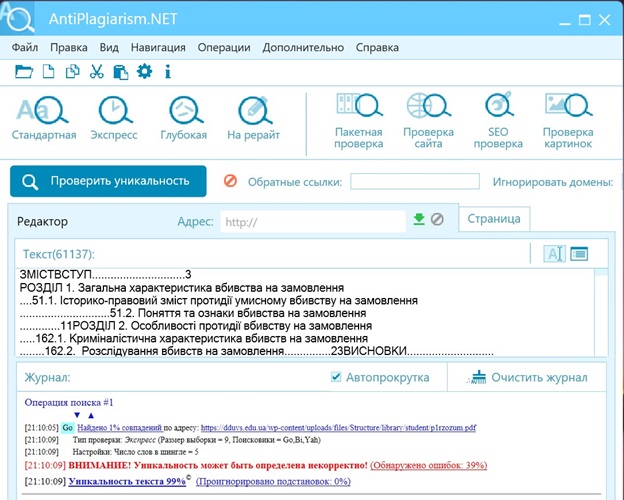Click the red prohibition icon near Обратные ссылки
Viewport: 624px width, 500px height.
pos(230,181)
